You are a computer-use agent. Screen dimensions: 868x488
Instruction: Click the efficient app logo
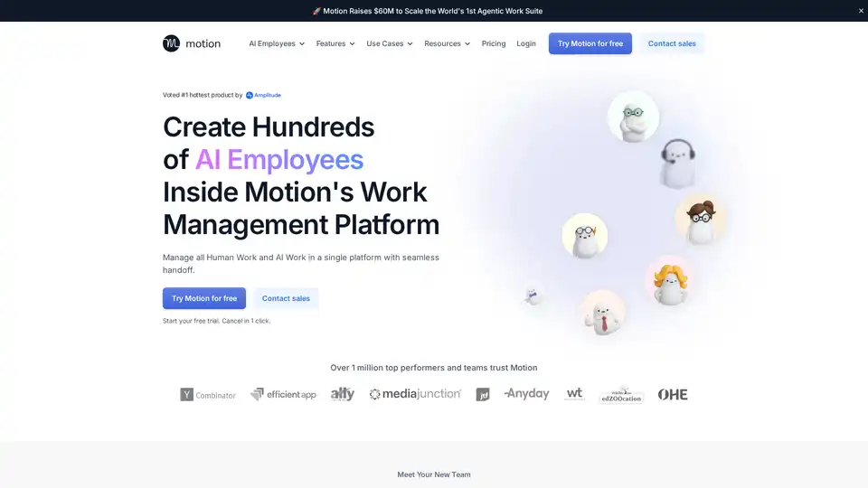[x=283, y=395]
